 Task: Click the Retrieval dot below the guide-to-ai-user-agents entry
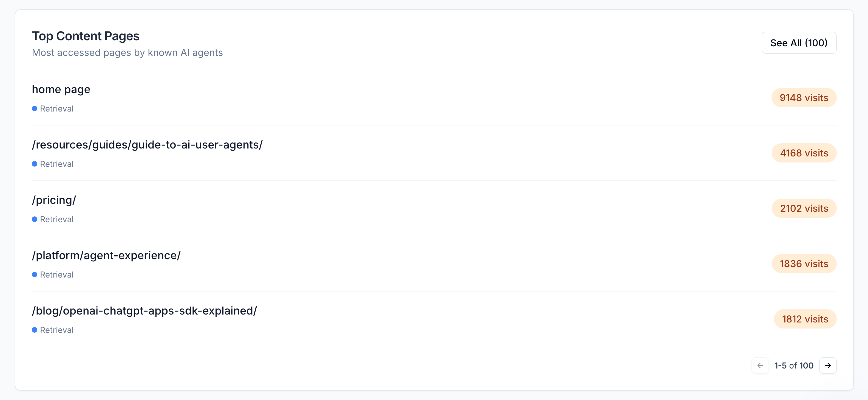tap(35, 164)
